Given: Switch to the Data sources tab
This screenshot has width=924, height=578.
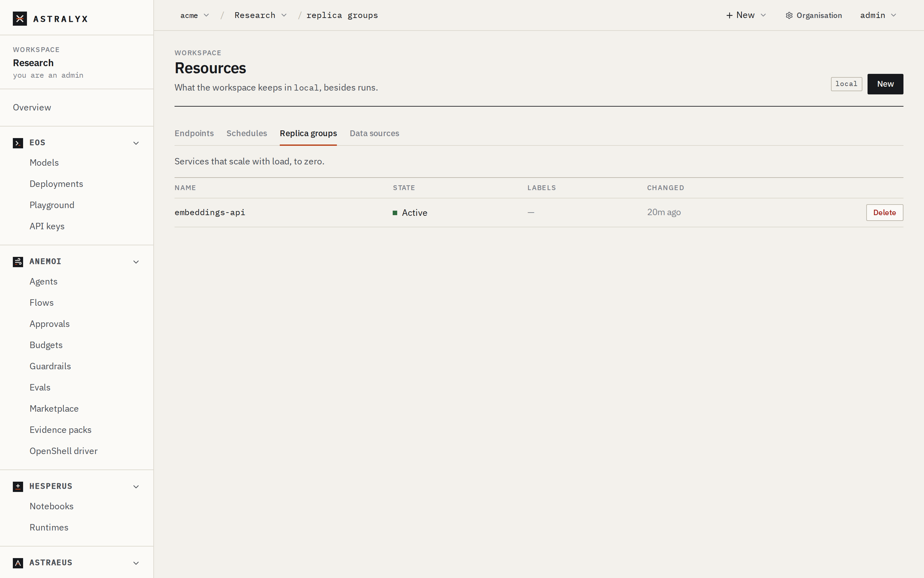Looking at the screenshot, I should coord(374,133).
